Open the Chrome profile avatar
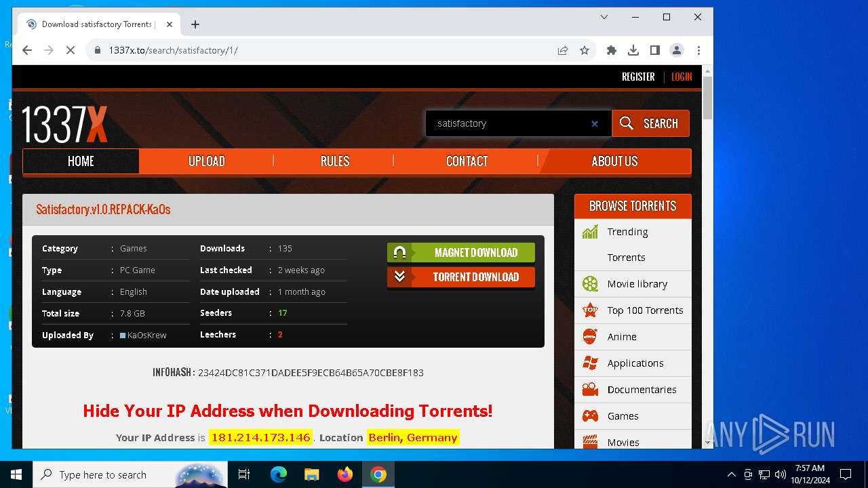 click(677, 50)
